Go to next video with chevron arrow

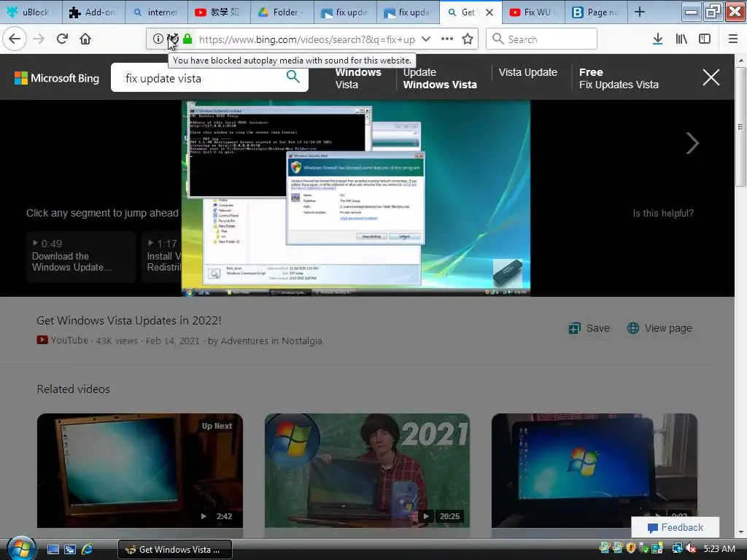click(692, 143)
